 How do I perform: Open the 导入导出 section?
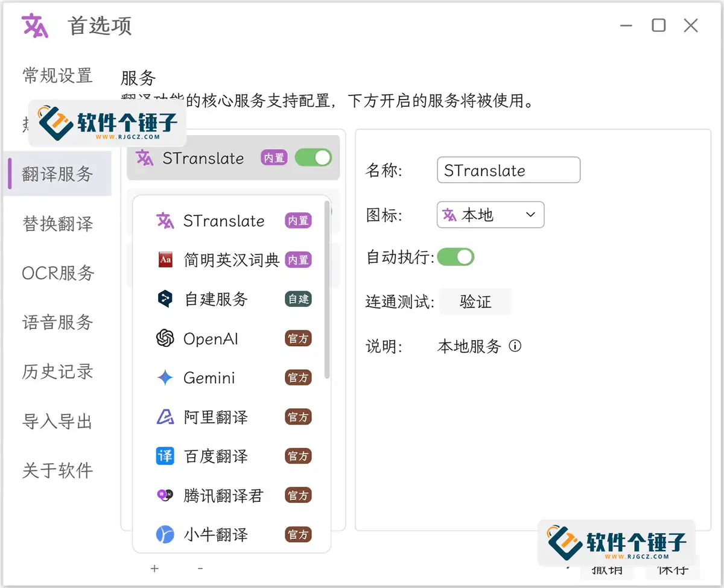57,421
